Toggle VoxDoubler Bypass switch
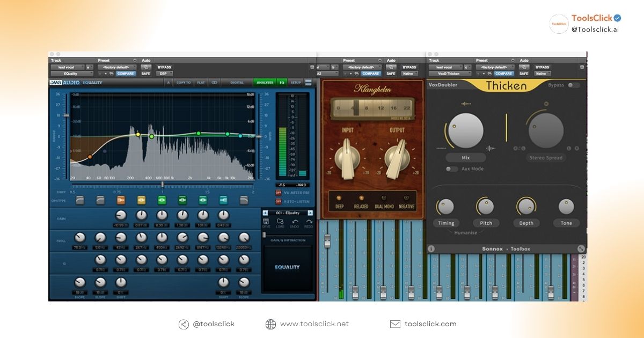Image resolution: width=644 pixels, height=338 pixels. pos(574,85)
